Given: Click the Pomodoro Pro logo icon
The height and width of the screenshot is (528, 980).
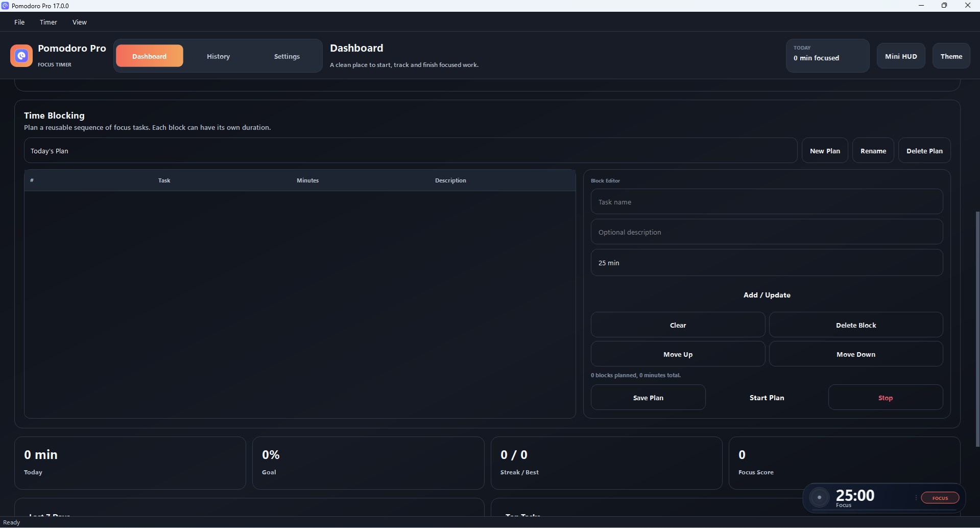Looking at the screenshot, I should coord(21,56).
